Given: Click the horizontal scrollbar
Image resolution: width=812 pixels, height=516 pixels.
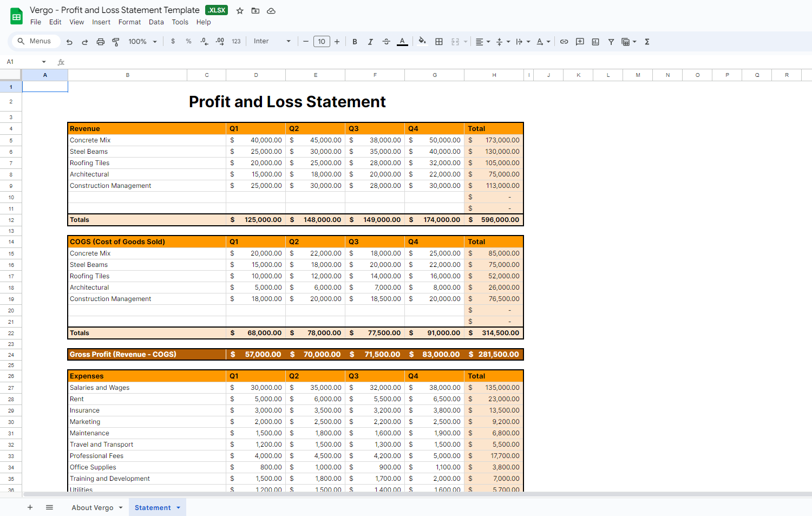Looking at the screenshot, I should point(417,494).
